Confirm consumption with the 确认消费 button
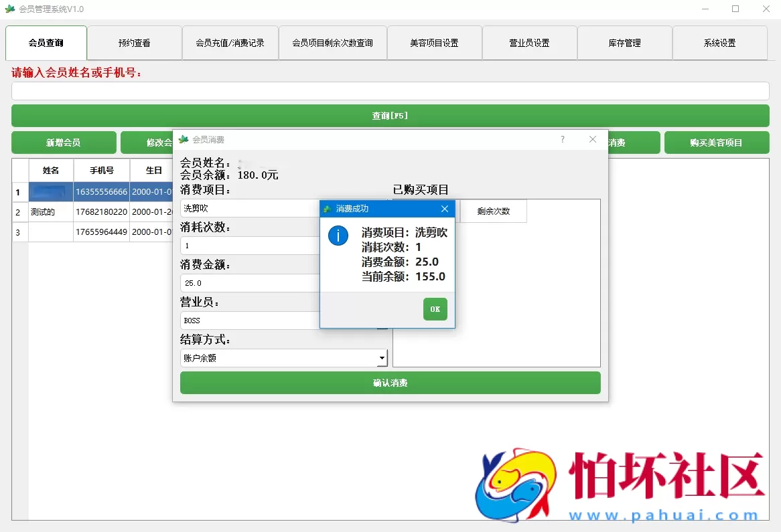 [x=390, y=383]
